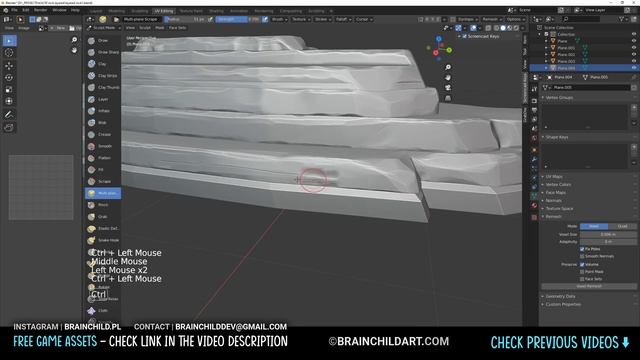
Task: Toggle the camera view icon in viewport
Action: coord(448,88)
